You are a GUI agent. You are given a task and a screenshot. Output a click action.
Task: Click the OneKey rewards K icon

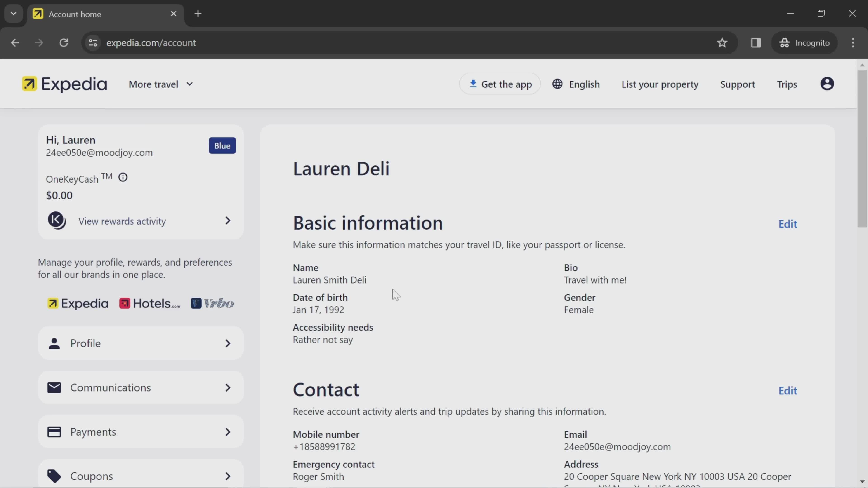(57, 221)
